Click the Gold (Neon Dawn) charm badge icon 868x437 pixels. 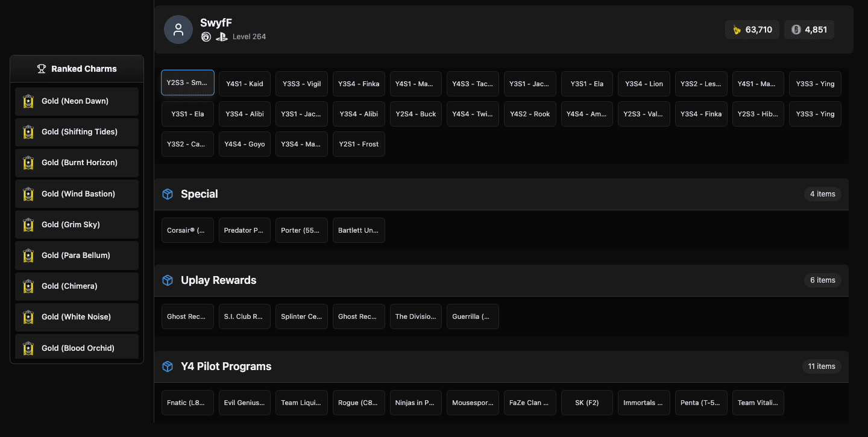click(28, 101)
